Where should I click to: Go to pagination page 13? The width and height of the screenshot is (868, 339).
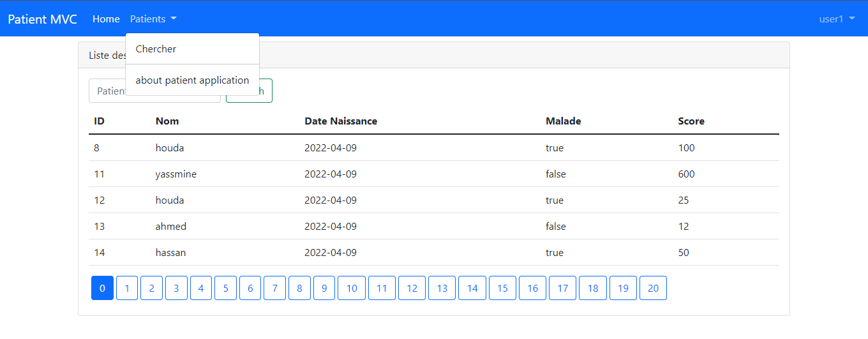point(442,289)
